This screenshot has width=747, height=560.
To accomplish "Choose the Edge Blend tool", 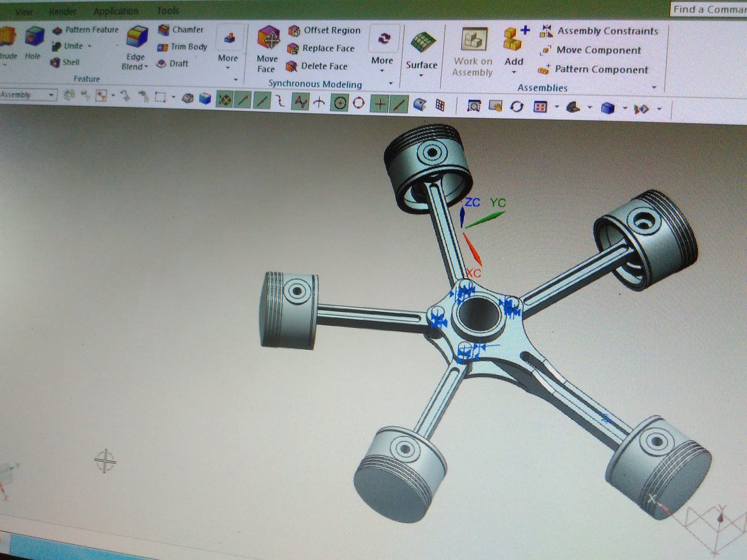I will click(135, 48).
